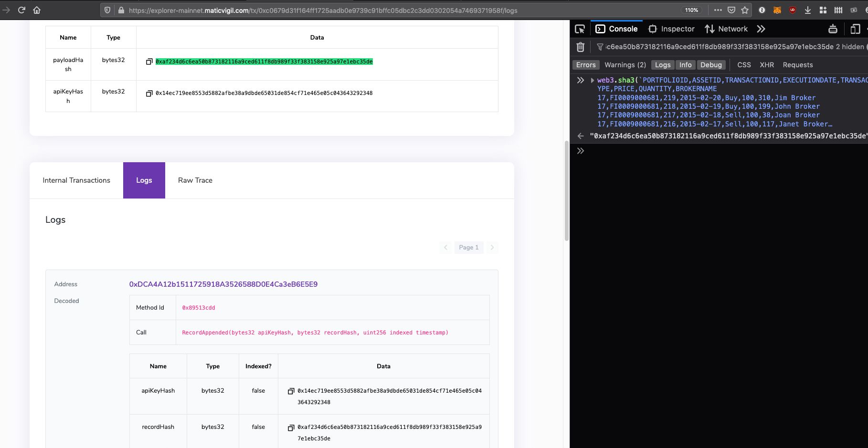Viewport: 868px width, 448px height.
Task: Go back with the browser forward-arrow icon
Action: click(x=6, y=10)
